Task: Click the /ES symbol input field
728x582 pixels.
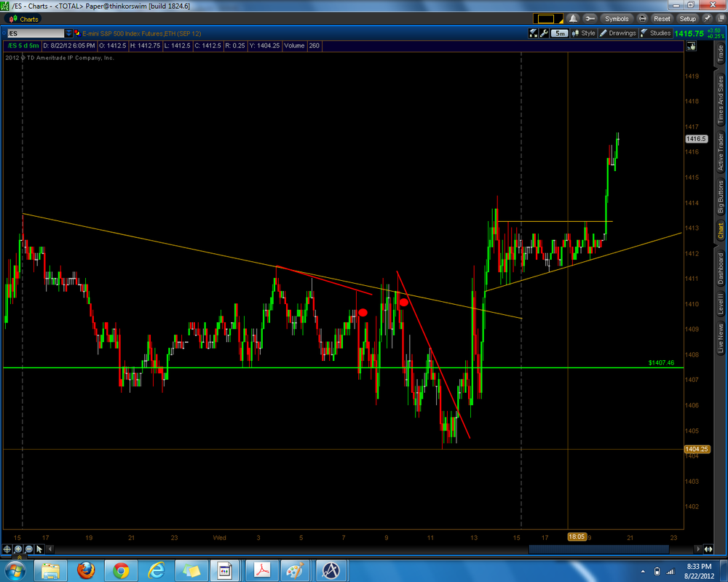Action: pyautogui.click(x=35, y=33)
